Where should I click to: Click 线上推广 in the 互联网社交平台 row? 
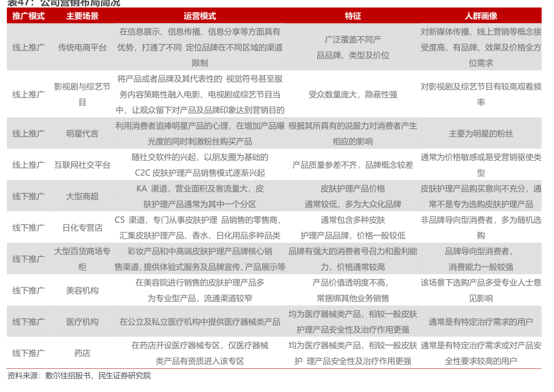point(29,165)
